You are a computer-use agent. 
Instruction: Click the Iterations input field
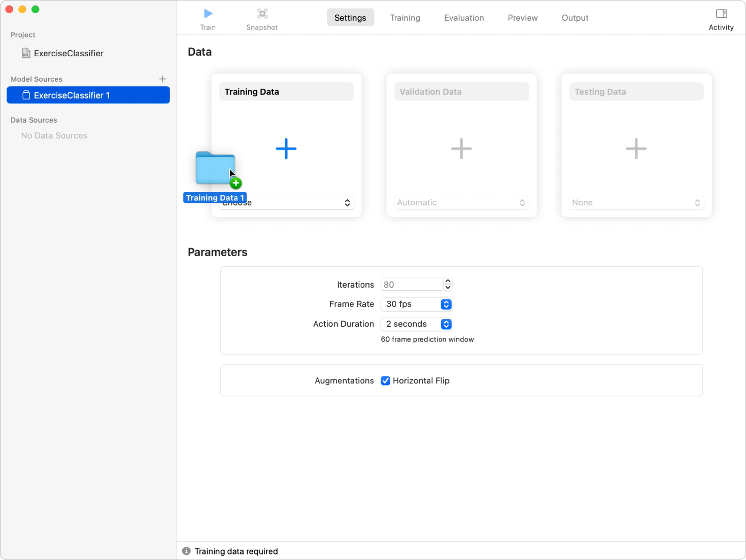(x=411, y=285)
